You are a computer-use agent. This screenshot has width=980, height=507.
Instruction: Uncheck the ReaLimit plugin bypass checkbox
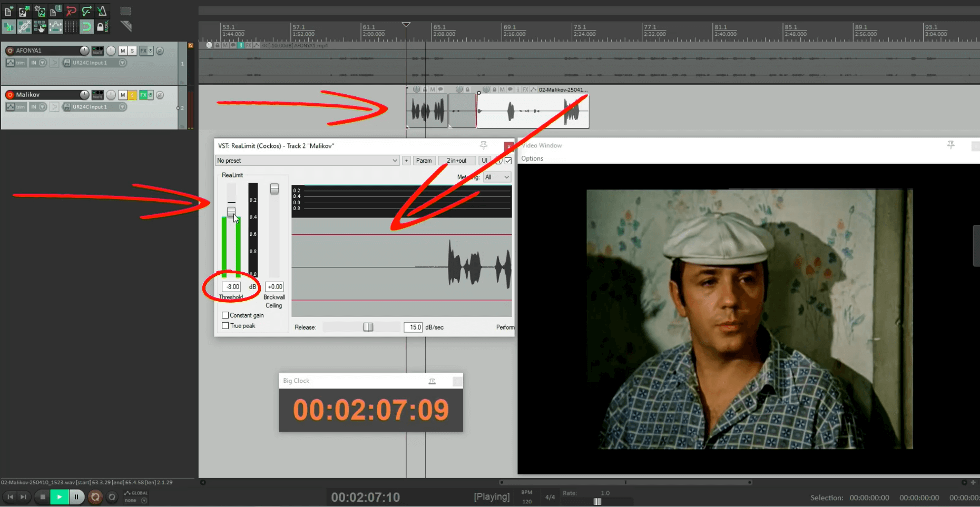tap(508, 161)
